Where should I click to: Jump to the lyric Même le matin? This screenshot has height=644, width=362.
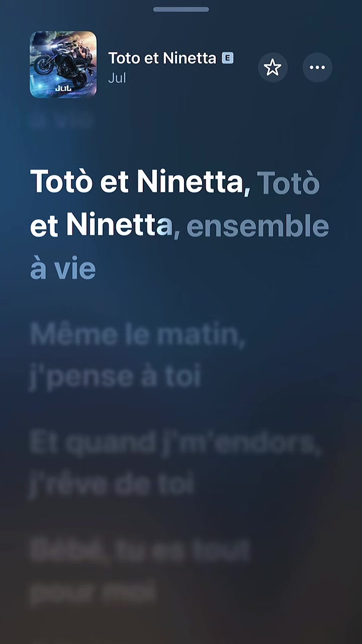pyautogui.click(x=138, y=336)
